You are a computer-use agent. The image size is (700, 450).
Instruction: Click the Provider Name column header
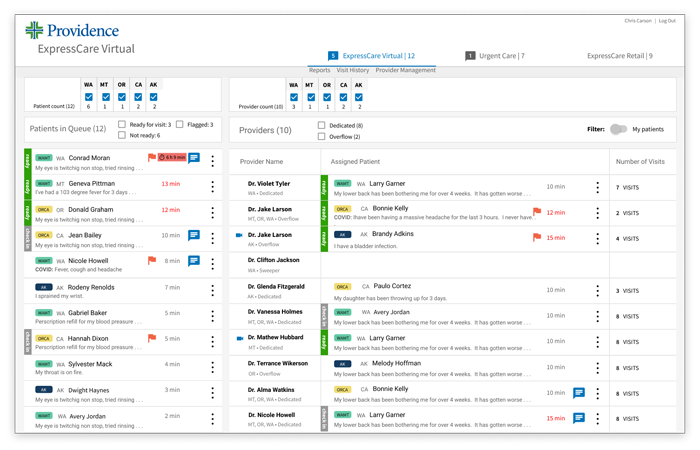pos(261,162)
